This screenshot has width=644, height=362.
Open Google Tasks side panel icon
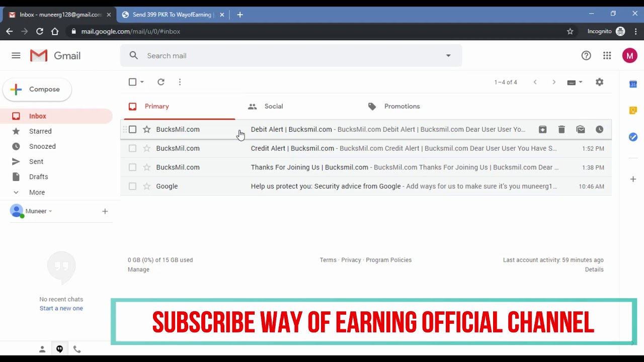click(633, 137)
